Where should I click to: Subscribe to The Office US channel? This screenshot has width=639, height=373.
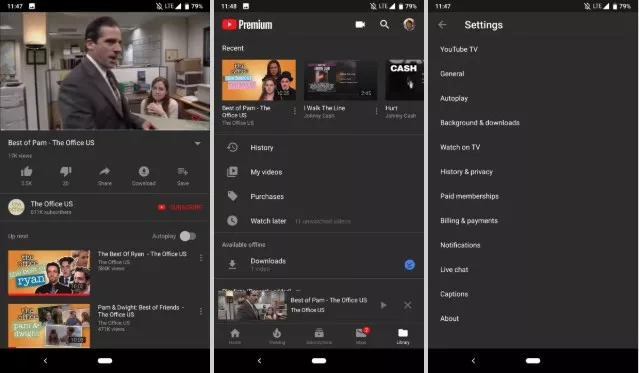coord(180,207)
